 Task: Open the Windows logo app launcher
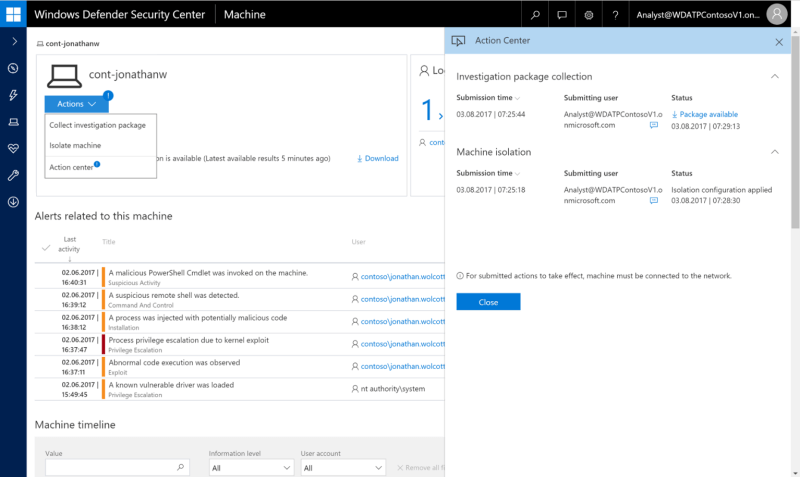click(13, 14)
